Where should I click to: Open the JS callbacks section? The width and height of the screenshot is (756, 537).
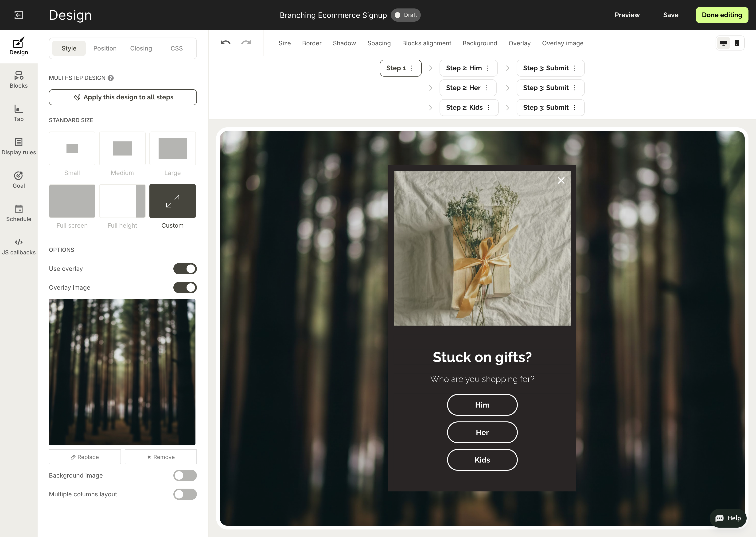click(19, 247)
